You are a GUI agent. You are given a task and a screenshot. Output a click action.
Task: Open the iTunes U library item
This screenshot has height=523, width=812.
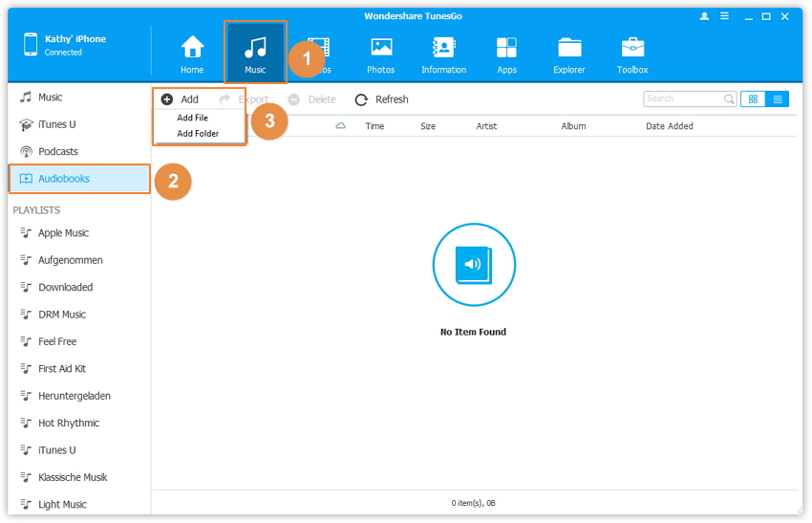[56, 124]
